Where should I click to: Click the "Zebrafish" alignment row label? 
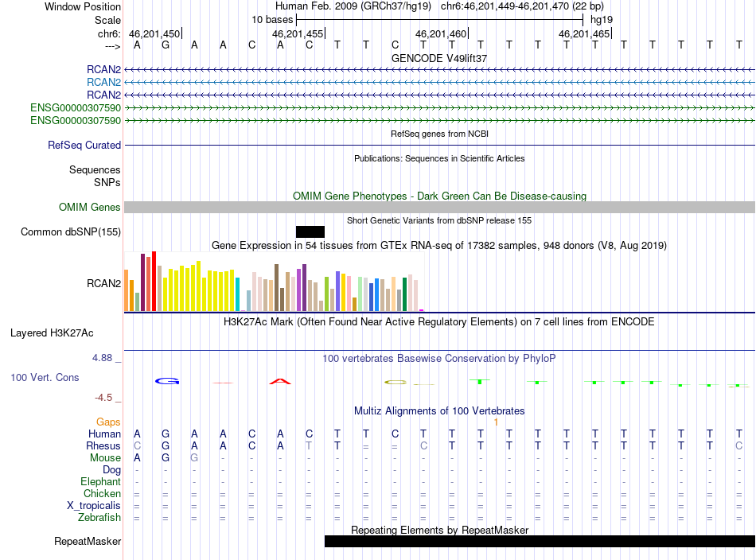tap(99, 517)
